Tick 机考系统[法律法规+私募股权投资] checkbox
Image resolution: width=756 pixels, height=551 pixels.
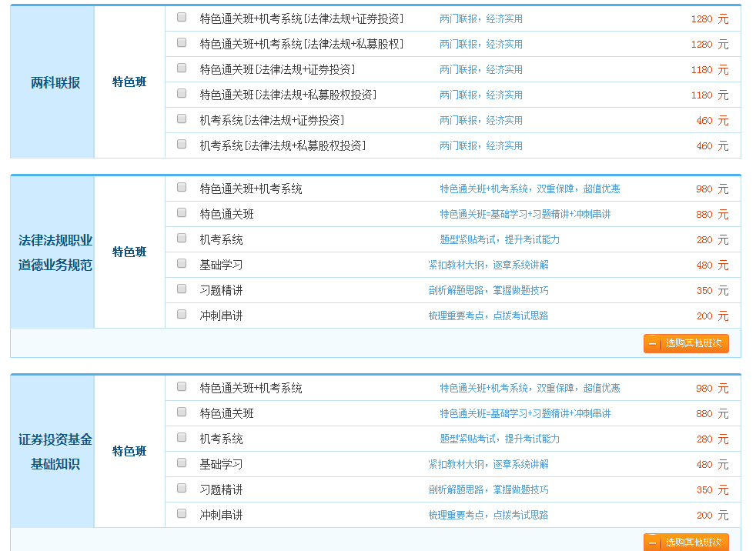click(182, 145)
